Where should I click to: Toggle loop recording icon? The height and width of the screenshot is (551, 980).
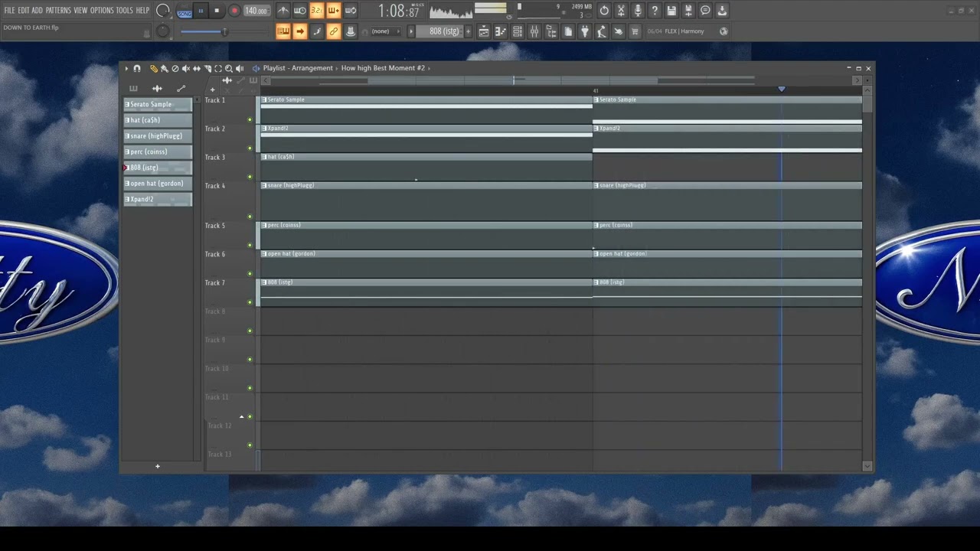click(x=350, y=11)
